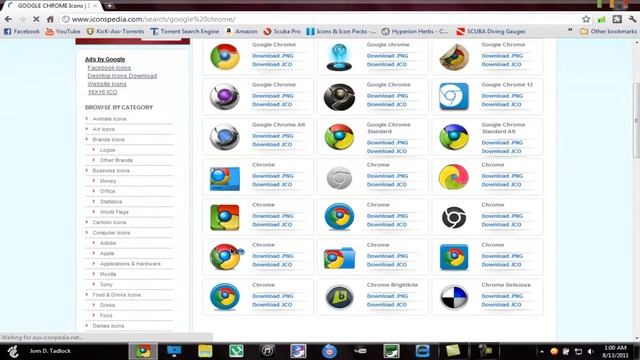This screenshot has width=640, height=360.
Task: Browse the Animals Icons category
Action: [x=109, y=119]
